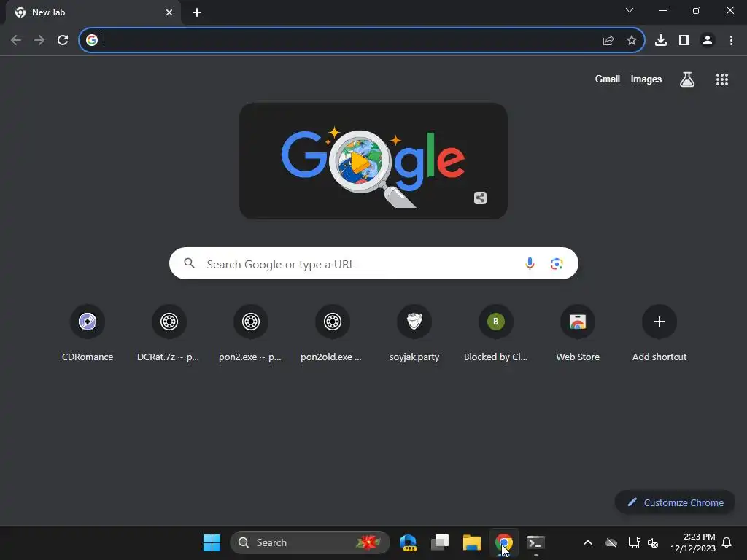
Task: Open a new tab with plus button
Action: [197, 12]
